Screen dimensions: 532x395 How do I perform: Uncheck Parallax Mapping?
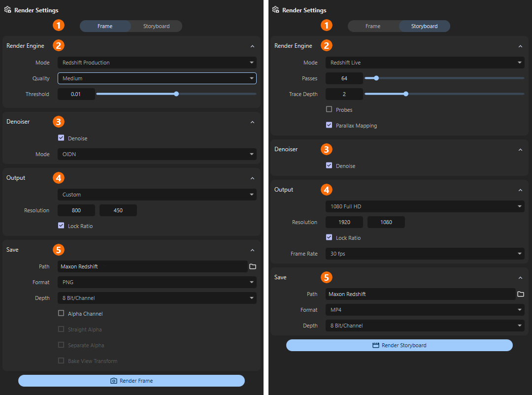tap(329, 125)
